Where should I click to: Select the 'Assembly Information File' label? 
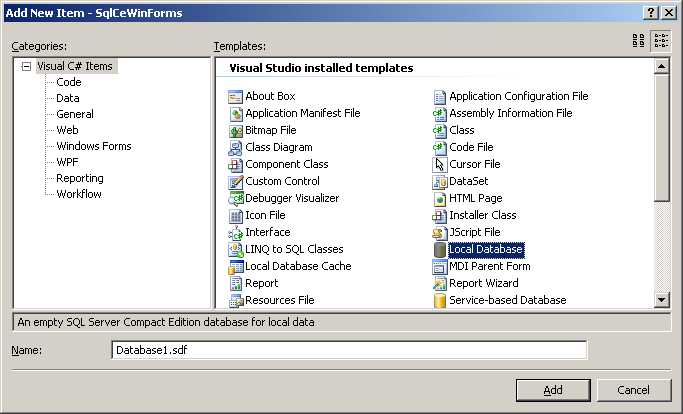(x=511, y=113)
